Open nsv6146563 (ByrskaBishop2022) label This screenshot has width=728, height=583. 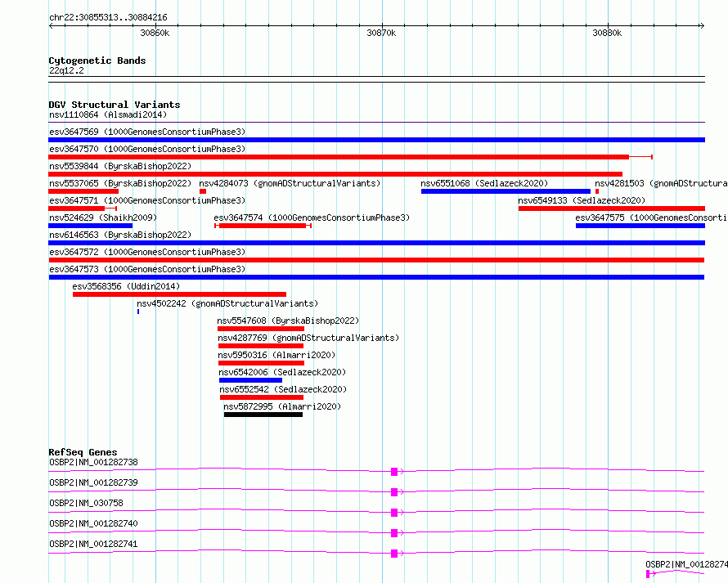pos(120,235)
